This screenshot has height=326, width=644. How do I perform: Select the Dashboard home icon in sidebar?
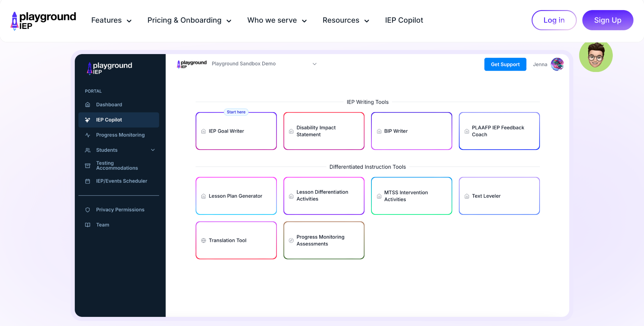pos(87,104)
